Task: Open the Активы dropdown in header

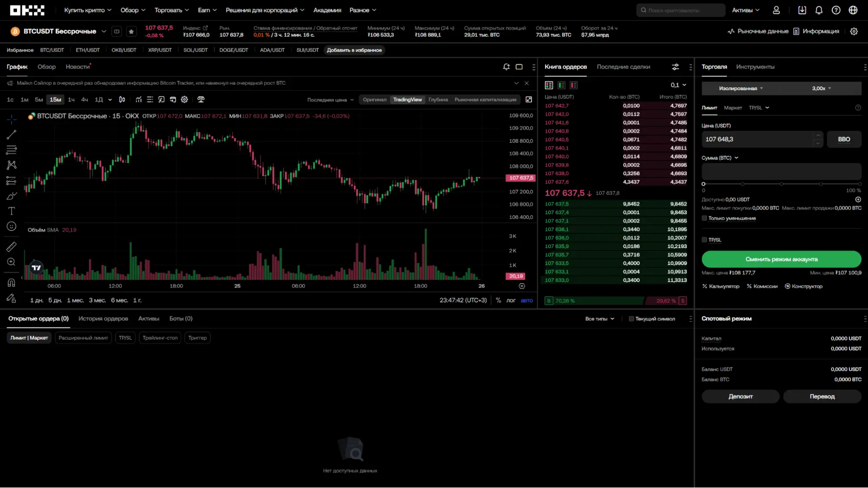Action: click(746, 10)
